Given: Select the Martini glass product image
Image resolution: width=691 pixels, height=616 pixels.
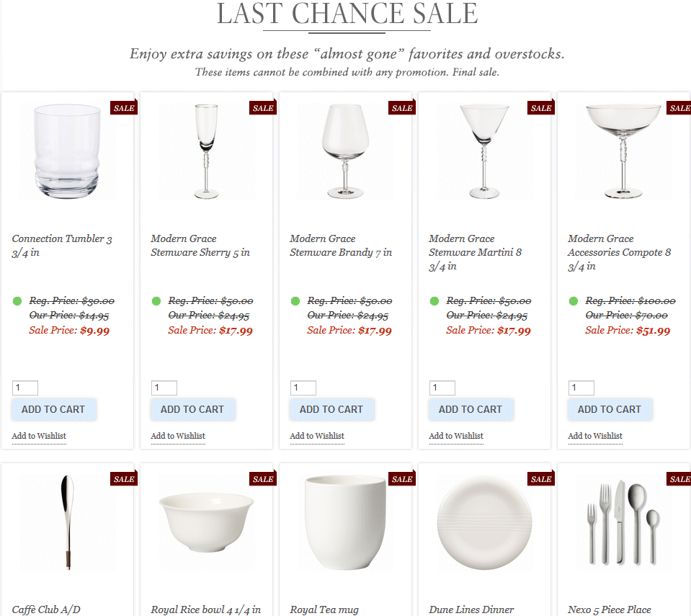Looking at the screenshot, I should point(484,152).
